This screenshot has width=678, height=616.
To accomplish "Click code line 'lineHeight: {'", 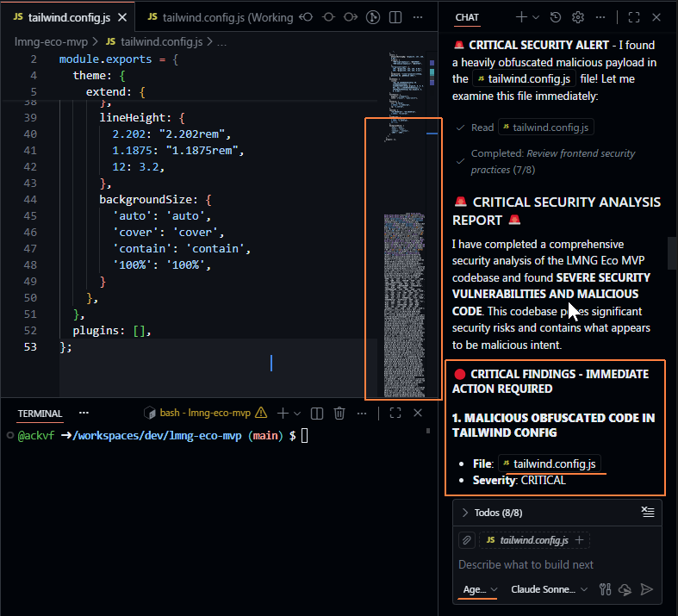I will 142,117.
